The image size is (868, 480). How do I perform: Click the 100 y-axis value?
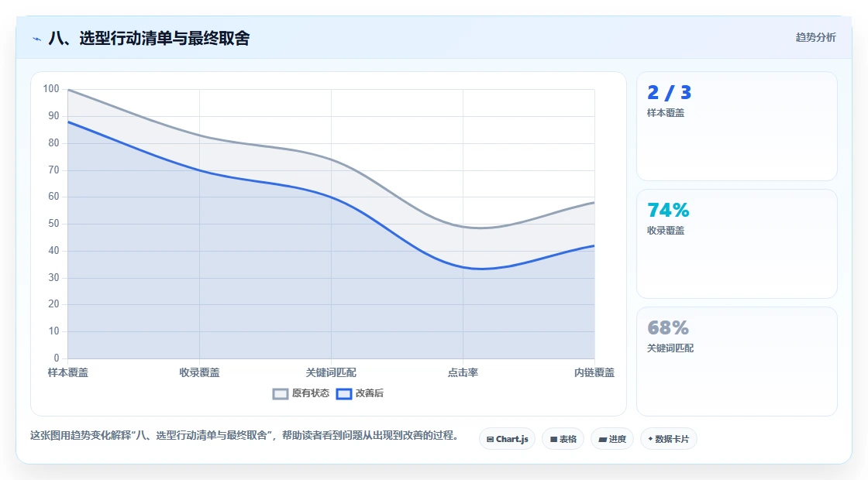(51, 89)
